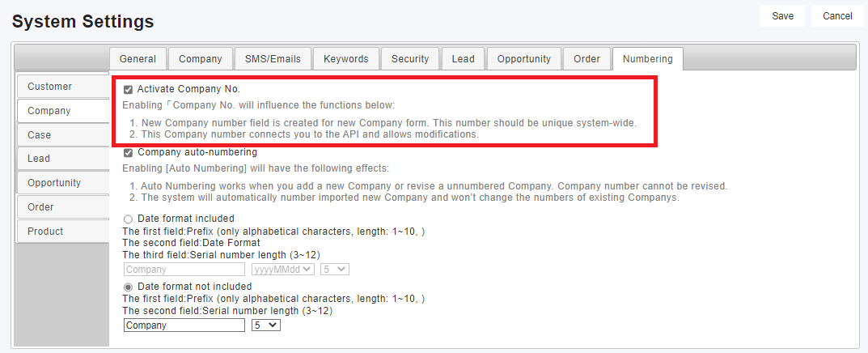Viewport: 868px width, 353px height.
Task: Select Date format not included option
Action: click(128, 287)
